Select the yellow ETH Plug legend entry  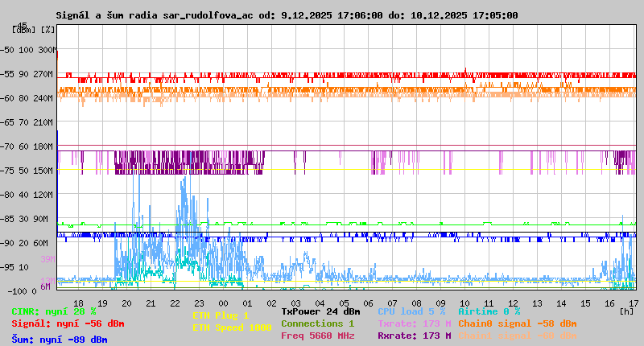[221, 316]
